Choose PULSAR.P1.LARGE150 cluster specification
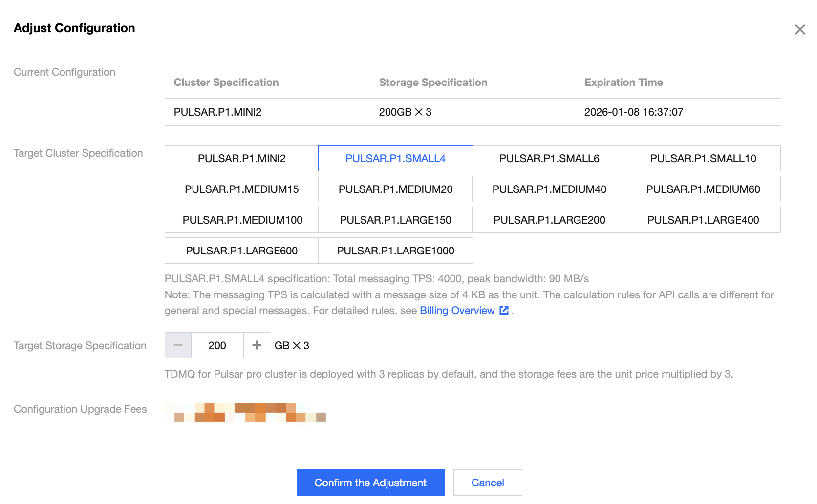This screenshot has width=817, height=504. [395, 220]
